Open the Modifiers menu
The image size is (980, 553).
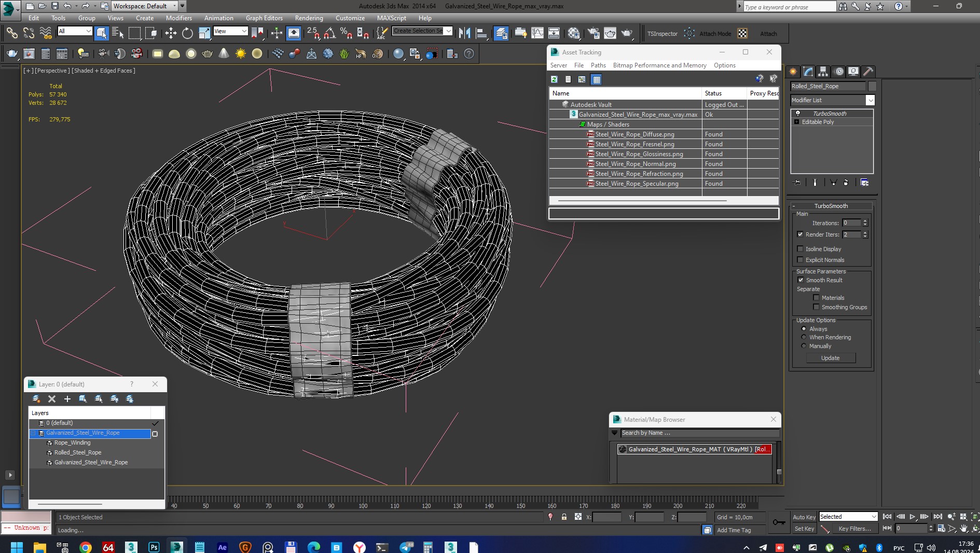click(178, 18)
